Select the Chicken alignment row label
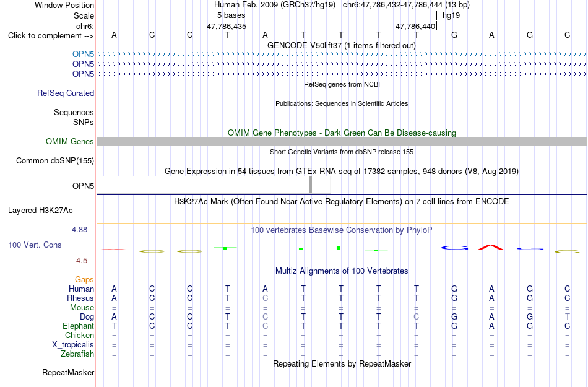This screenshot has height=387, width=588. [79, 335]
